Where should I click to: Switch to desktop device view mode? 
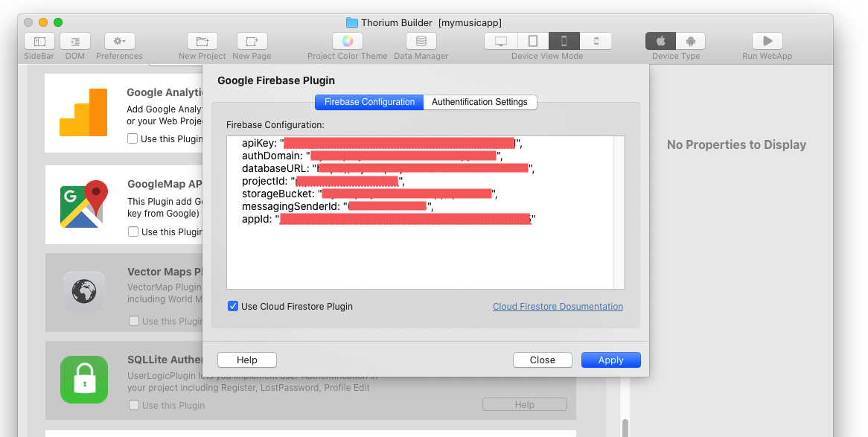click(500, 42)
